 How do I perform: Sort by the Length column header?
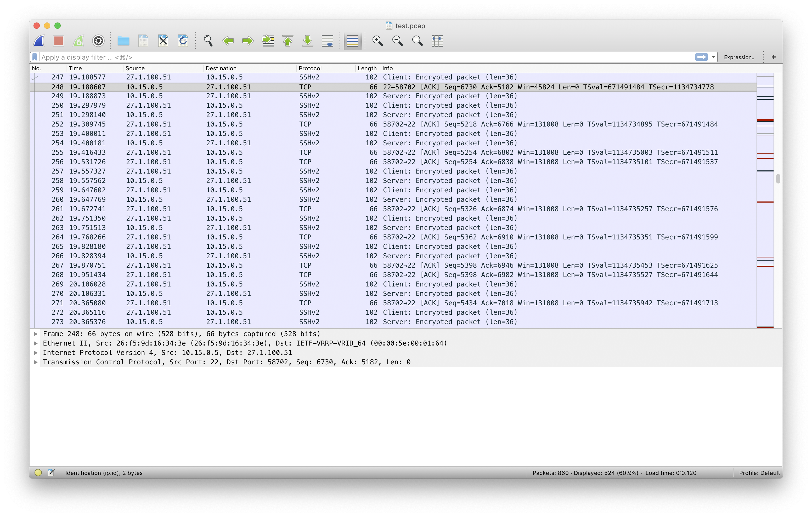(367, 68)
